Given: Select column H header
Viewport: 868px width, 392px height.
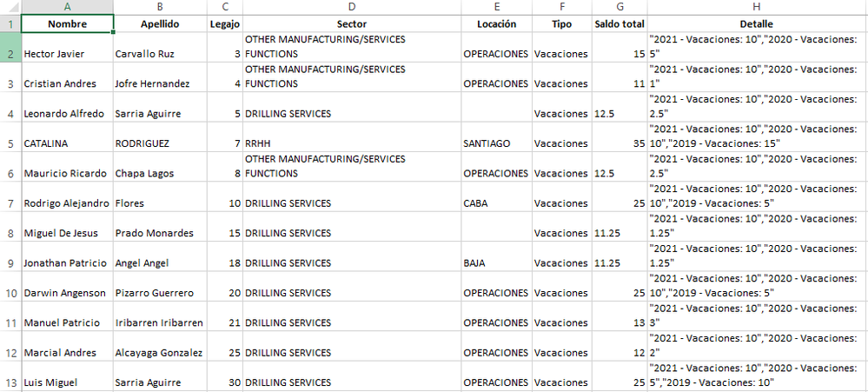Looking at the screenshot, I should point(757,7).
